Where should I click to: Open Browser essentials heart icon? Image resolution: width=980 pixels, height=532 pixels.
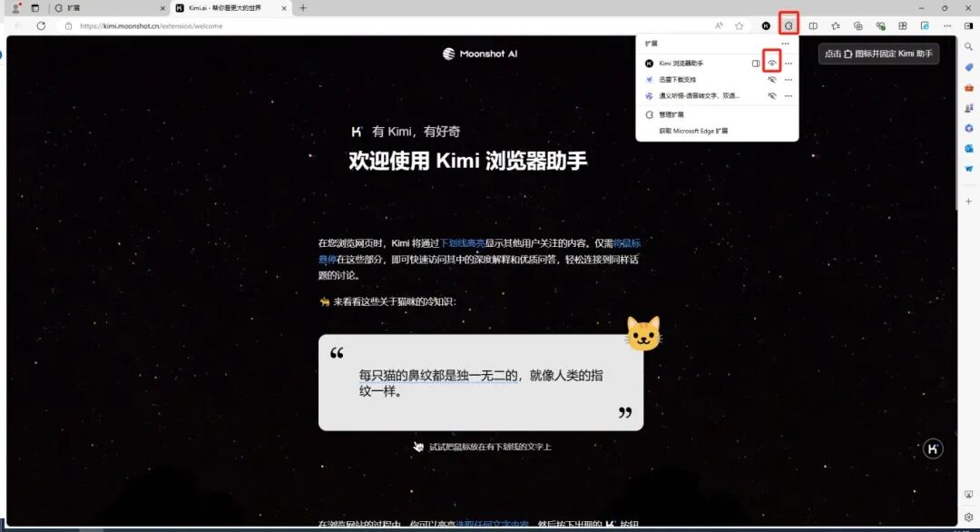click(880, 25)
